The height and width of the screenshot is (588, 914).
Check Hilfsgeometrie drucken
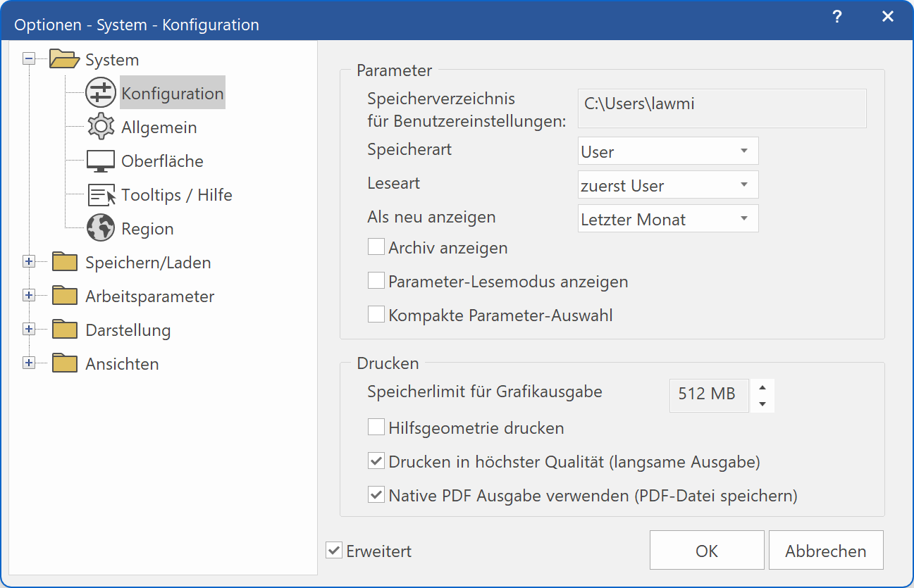tap(376, 427)
